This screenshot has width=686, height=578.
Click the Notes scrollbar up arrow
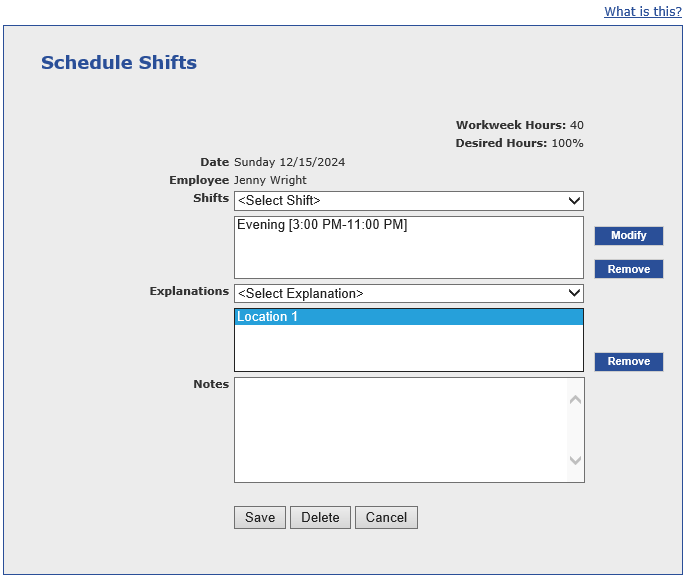click(x=575, y=400)
